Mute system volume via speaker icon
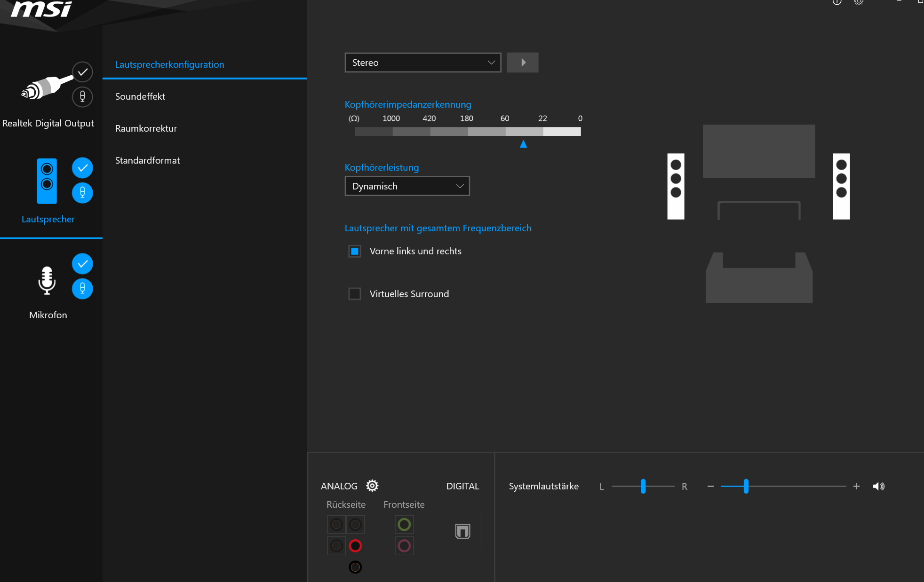This screenshot has height=582, width=924. tap(878, 486)
